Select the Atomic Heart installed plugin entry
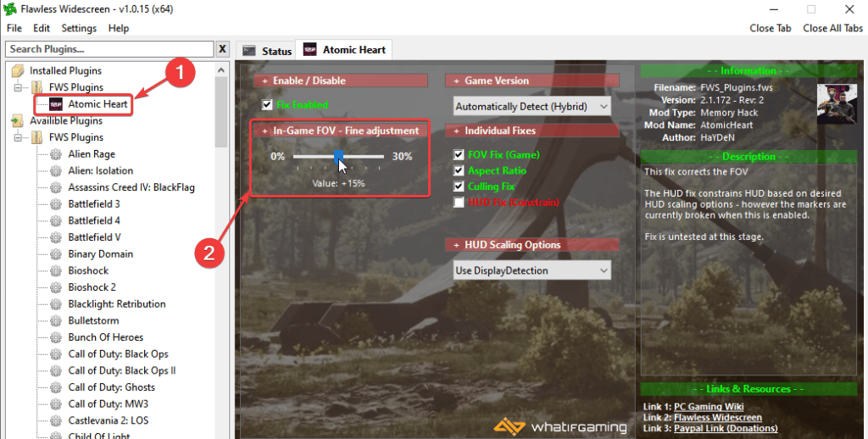This screenshot has height=439, width=868. click(97, 104)
